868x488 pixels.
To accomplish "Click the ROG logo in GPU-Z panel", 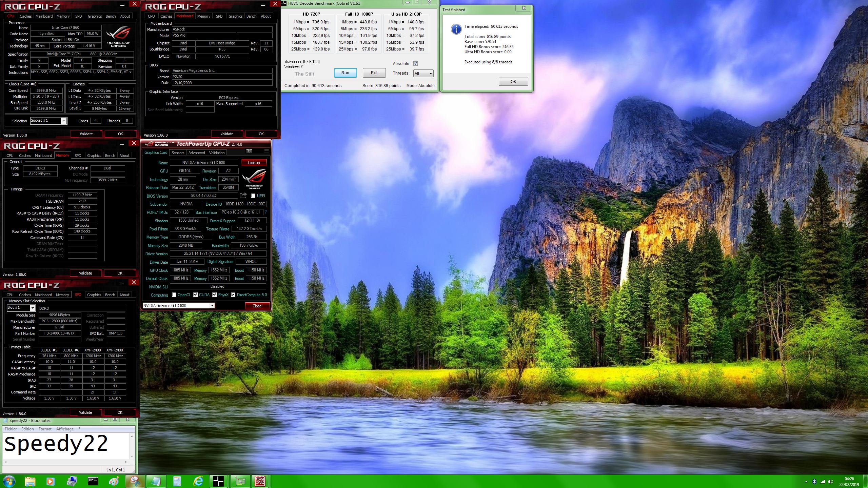I will coord(254,179).
